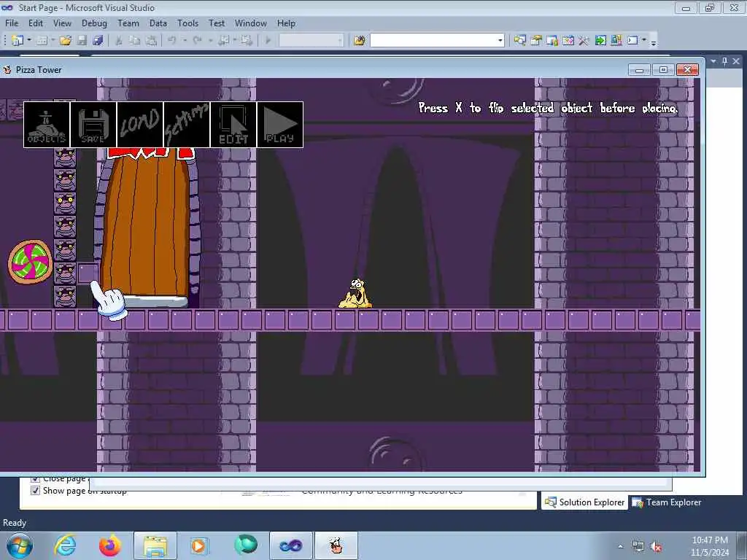
Task: Open the Properties Window toolbar icon
Action: [536, 41]
